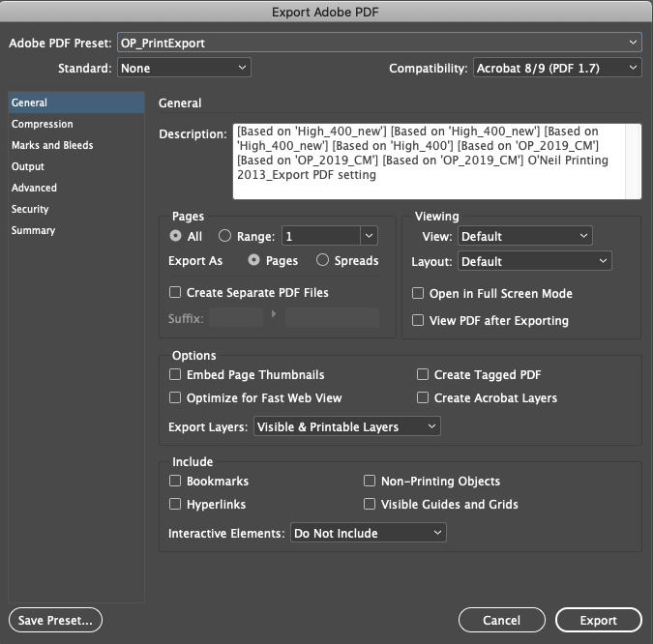Open the Summary panel
Viewport: 653px width, 644px height.
click(x=76, y=230)
